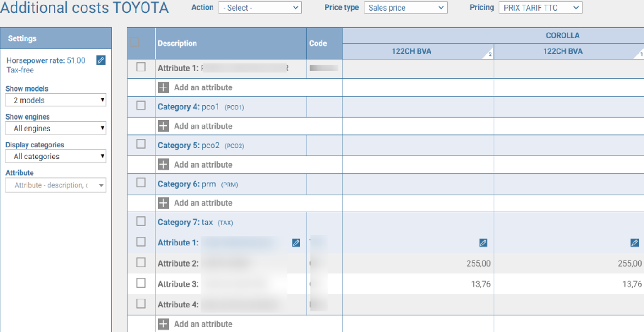Click the COROLLA model header
Image resolution: width=644 pixels, height=332 pixels.
pos(562,36)
